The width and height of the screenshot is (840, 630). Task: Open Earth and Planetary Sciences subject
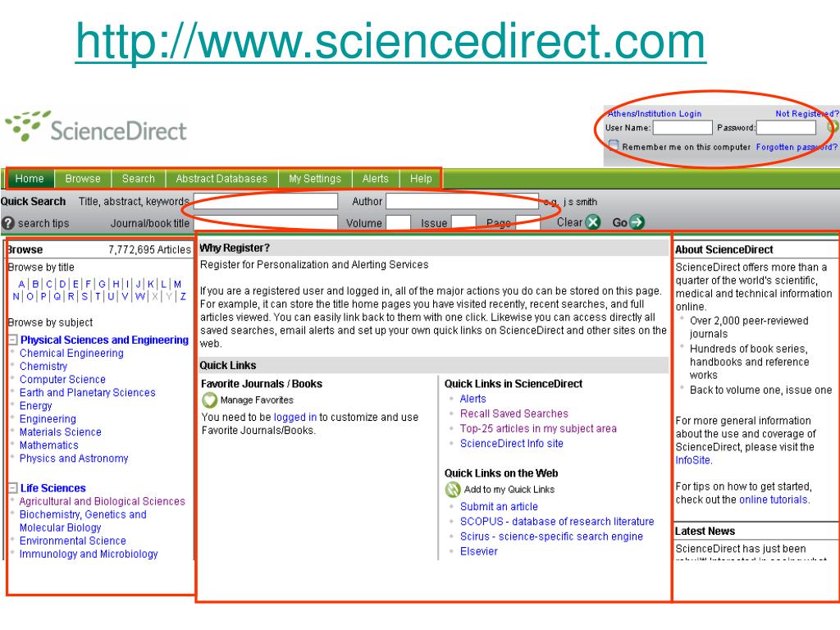tap(87, 393)
